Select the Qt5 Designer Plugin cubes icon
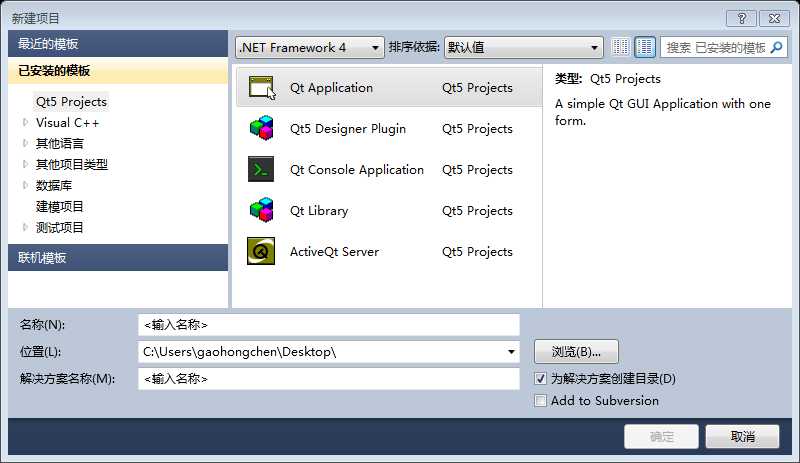 click(261, 128)
